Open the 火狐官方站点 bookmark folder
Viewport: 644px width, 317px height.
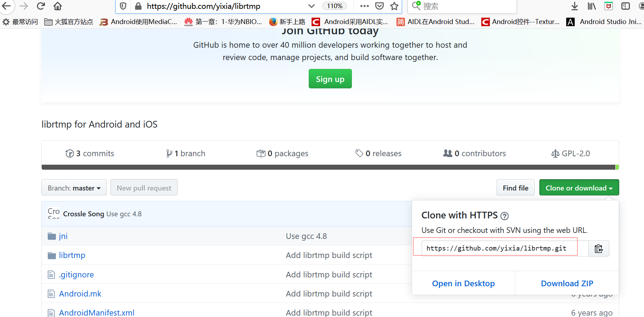pyautogui.click(x=69, y=22)
